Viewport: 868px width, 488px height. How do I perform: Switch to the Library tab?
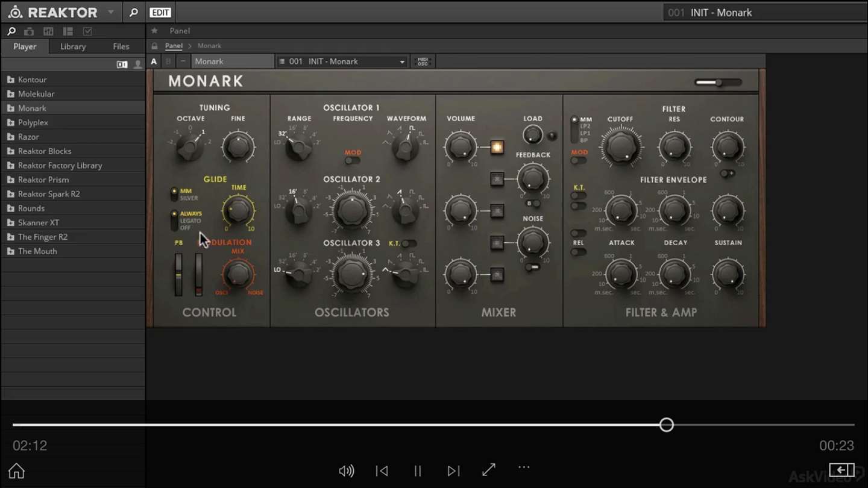pyautogui.click(x=73, y=46)
